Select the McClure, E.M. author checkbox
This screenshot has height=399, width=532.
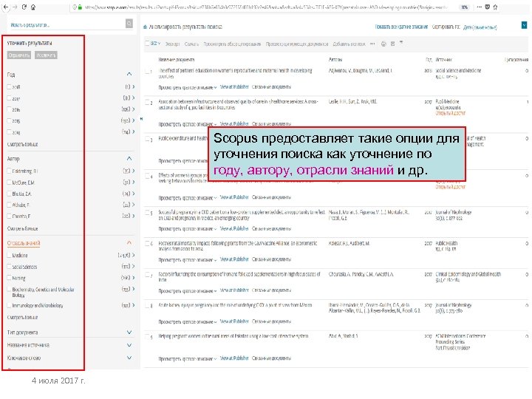tap(9, 183)
